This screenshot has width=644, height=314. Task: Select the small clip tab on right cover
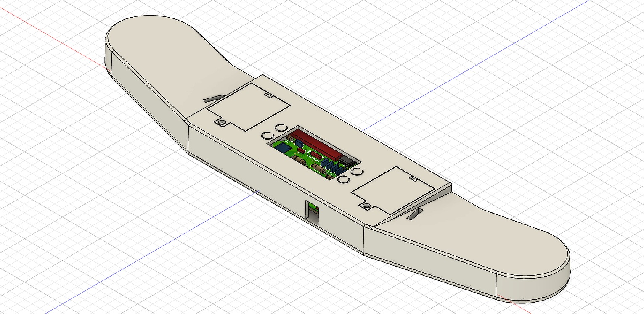tap(412, 179)
